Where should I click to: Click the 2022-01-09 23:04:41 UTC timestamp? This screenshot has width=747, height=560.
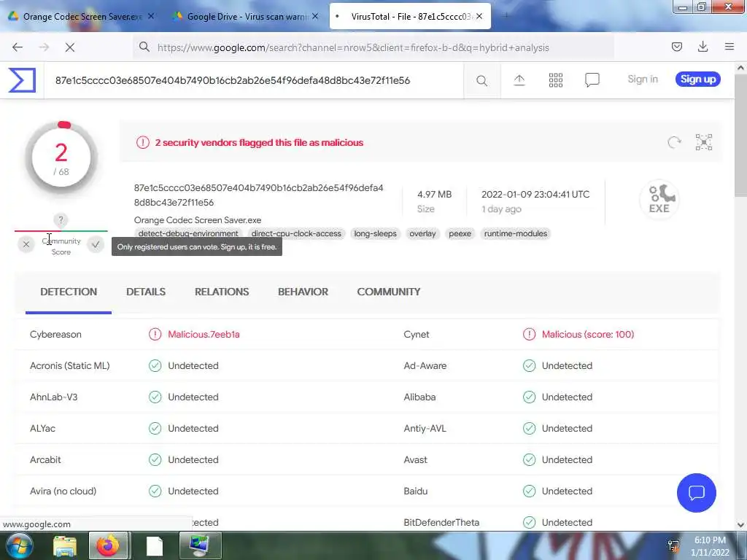[x=535, y=194]
